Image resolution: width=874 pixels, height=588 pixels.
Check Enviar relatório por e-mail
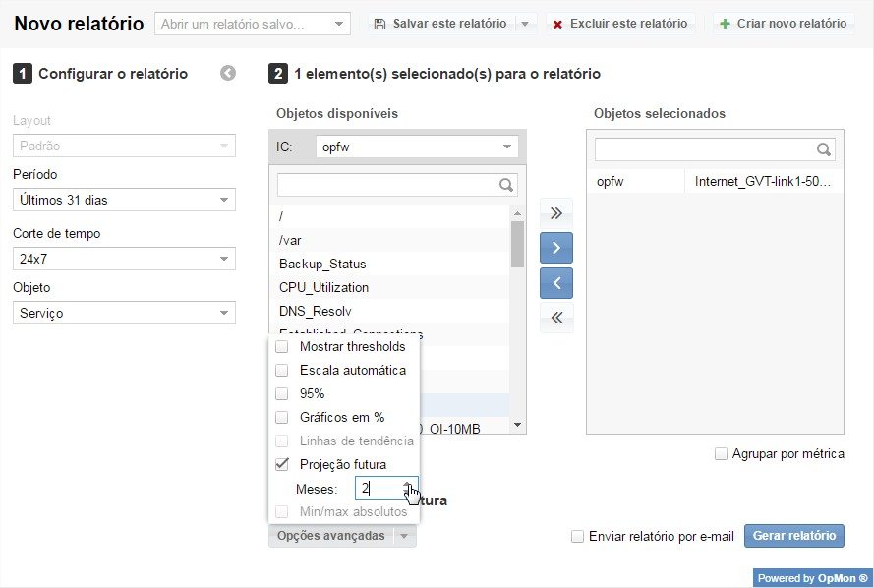[x=578, y=537]
